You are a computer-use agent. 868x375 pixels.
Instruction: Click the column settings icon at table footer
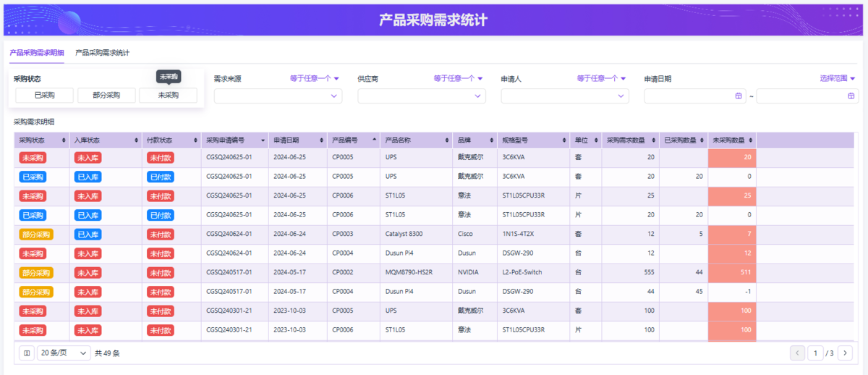click(27, 353)
